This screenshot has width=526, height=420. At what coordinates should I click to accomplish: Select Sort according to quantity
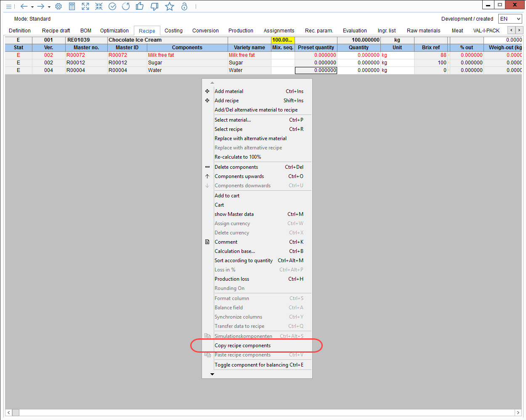click(257, 261)
